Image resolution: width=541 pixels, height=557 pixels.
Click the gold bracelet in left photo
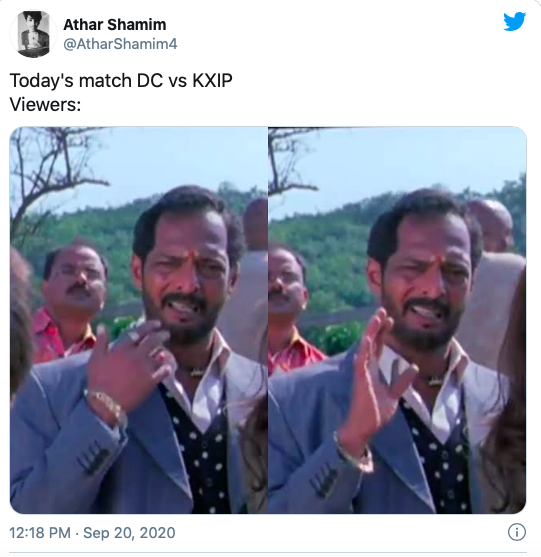coord(107,406)
